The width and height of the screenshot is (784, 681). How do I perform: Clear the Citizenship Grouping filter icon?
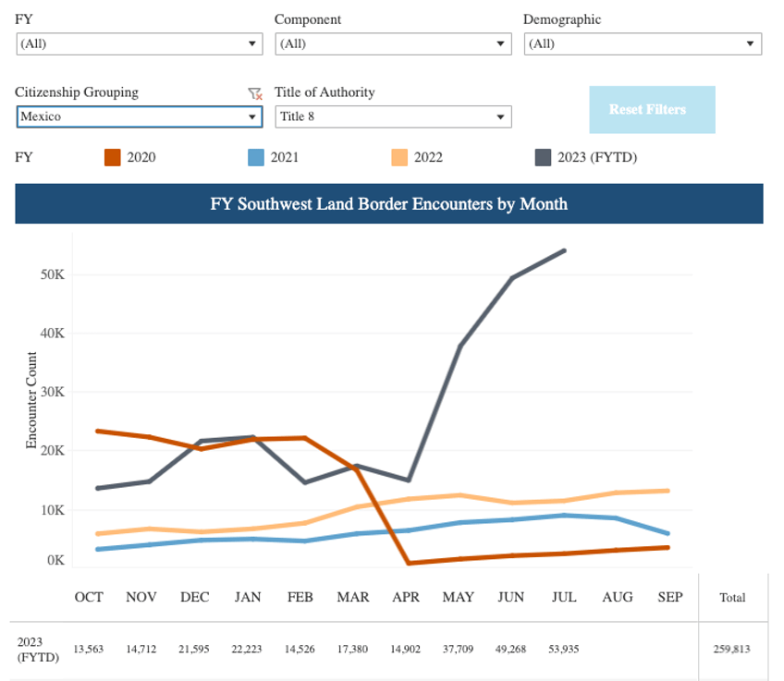coord(255,93)
